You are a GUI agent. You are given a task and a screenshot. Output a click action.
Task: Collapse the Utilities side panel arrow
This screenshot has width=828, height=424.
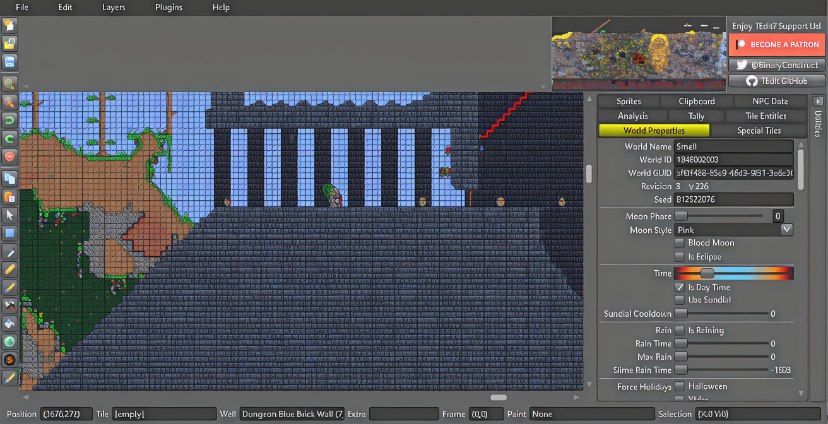coord(817,101)
